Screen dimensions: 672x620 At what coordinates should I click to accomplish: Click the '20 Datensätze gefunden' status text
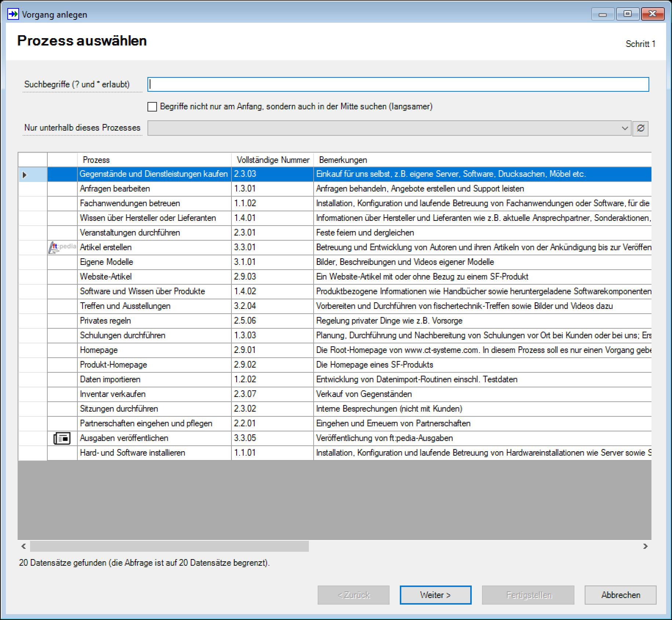[144, 563]
